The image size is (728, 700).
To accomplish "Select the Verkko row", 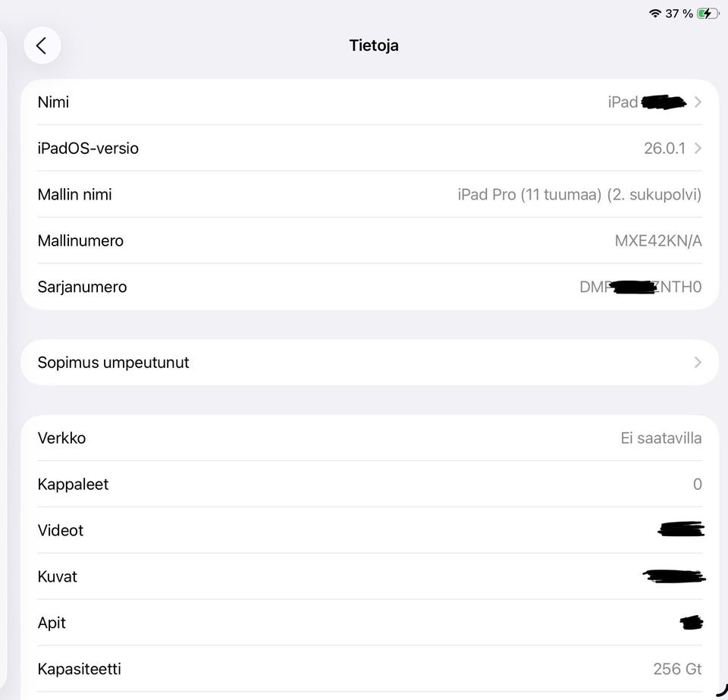I will coord(369,438).
